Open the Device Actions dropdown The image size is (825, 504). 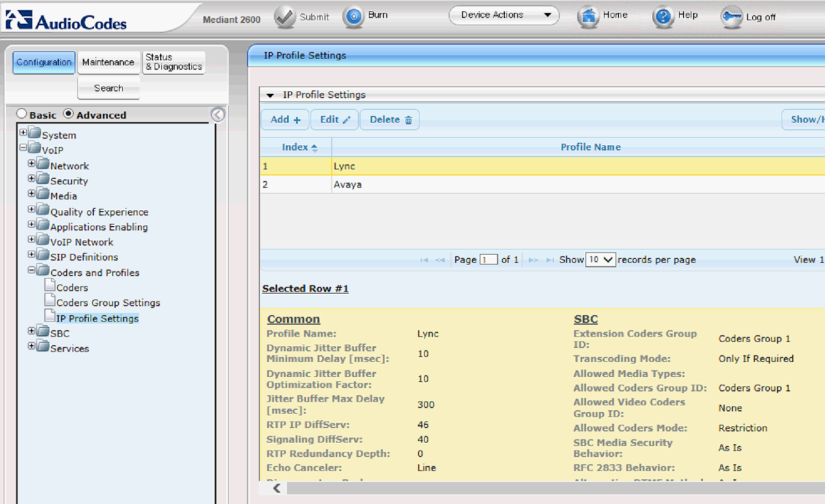503,14
